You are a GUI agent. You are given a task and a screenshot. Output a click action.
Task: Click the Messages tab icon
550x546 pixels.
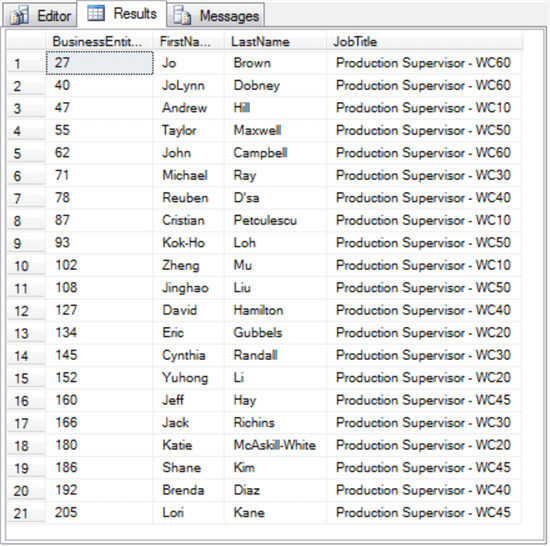pyautogui.click(x=182, y=16)
